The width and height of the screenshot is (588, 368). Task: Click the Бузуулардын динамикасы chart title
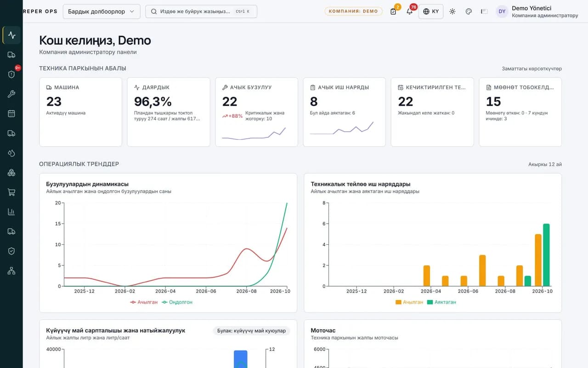pyautogui.click(x=87, y=184)
